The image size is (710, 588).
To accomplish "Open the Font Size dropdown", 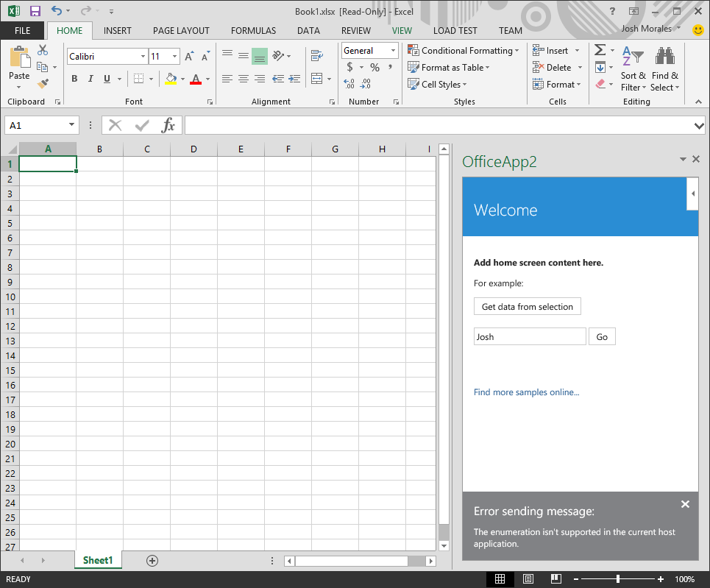I will [x=174, y=56].
